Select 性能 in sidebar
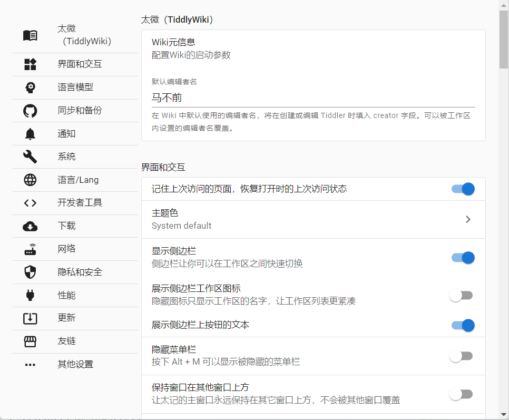 point(75,295)
